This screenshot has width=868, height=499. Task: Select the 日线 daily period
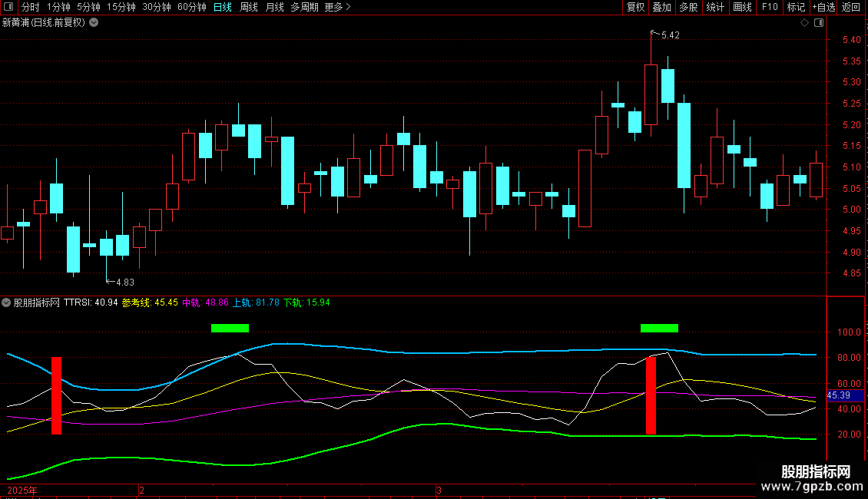pyautogui.click(x=223, y=7)
